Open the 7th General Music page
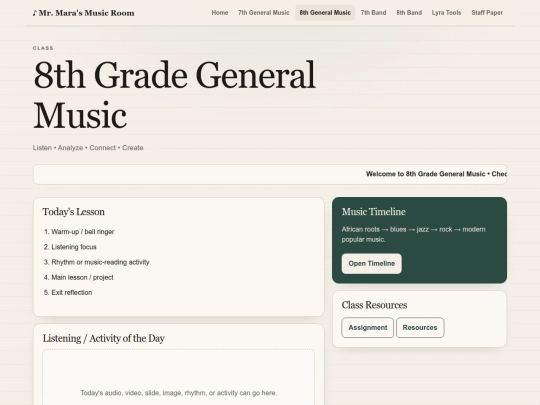Image resolution: width=540 pixels, height=405 pixels. click(x=263, y=13)
